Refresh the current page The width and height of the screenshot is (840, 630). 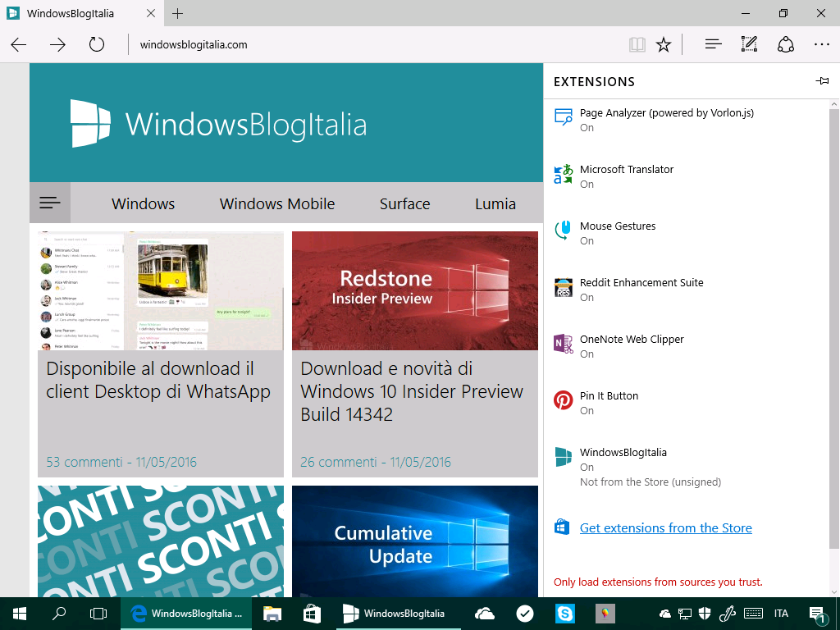pyautogui.click(x=97, y=44)
